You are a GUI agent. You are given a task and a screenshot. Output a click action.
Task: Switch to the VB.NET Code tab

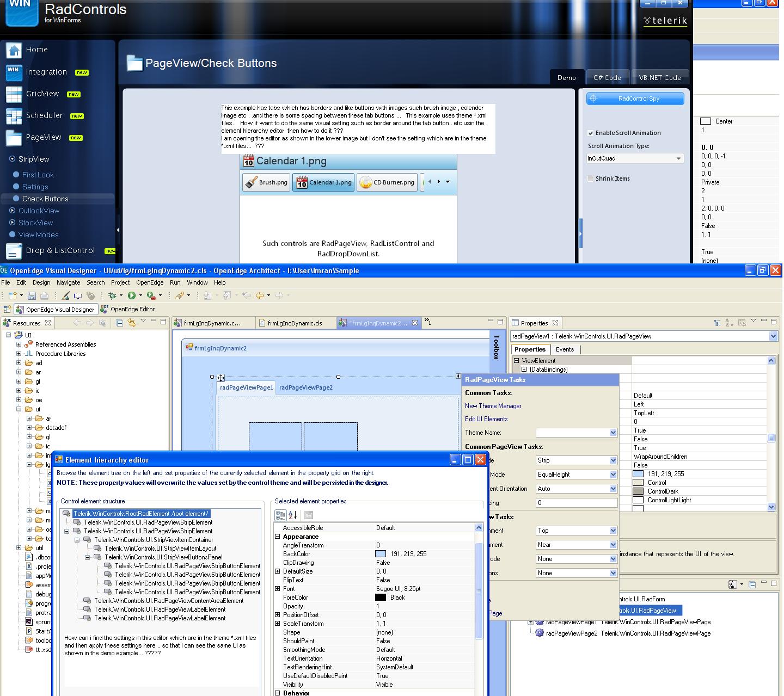point(660,77)
